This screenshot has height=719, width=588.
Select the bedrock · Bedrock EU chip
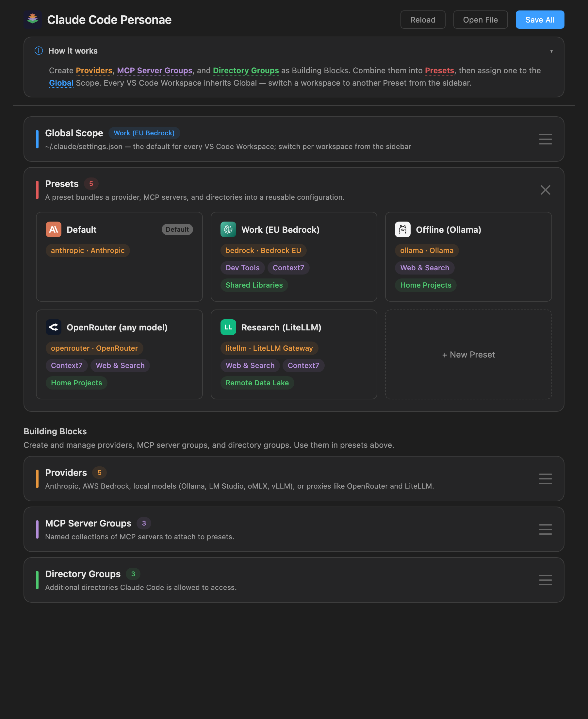pos(263,250)
